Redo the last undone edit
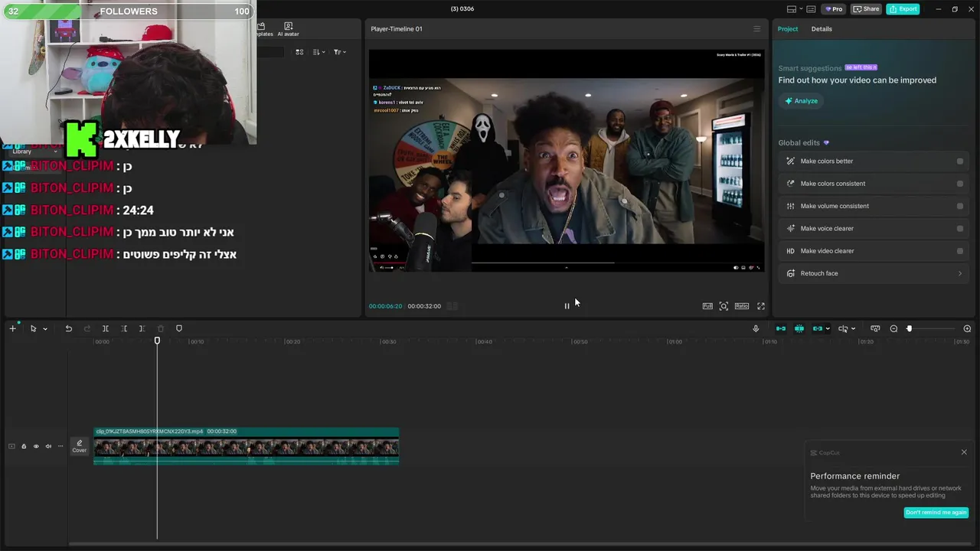This screenshot has width=980, height=551. (87, 328)
